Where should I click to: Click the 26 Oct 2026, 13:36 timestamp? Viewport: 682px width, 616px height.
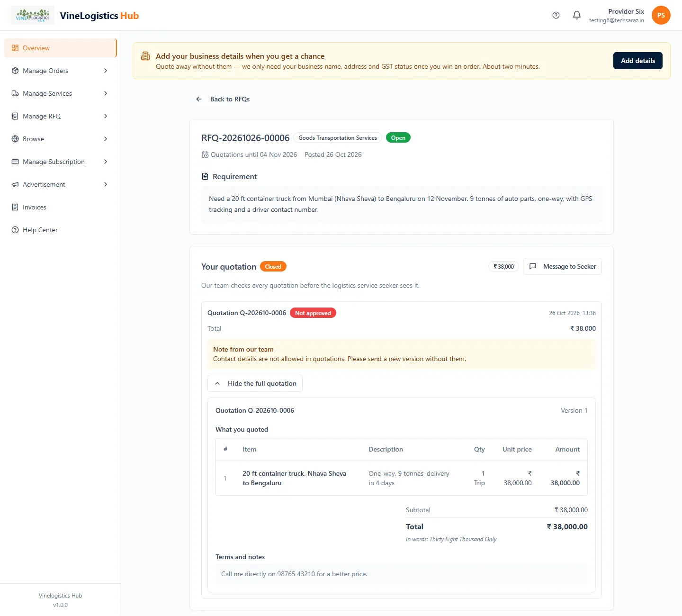(x=572, y=313)
